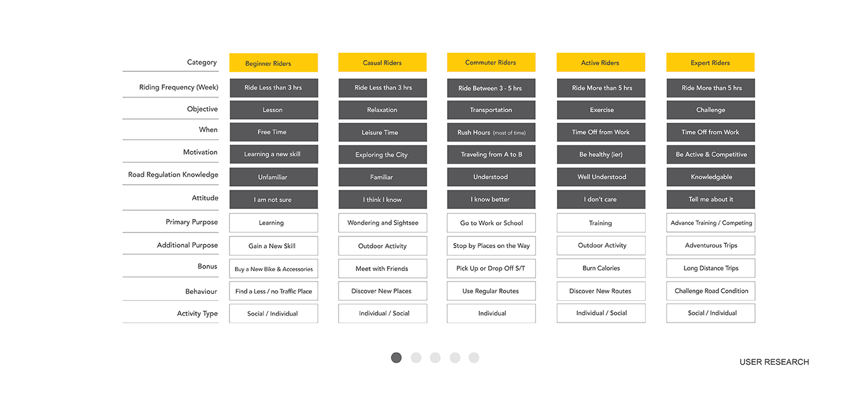The height and width of the screenshot is (397, 868).
Task: Click the 'Relaxation' objective cell
Action: pyautogui.click(x=383, y=110)
